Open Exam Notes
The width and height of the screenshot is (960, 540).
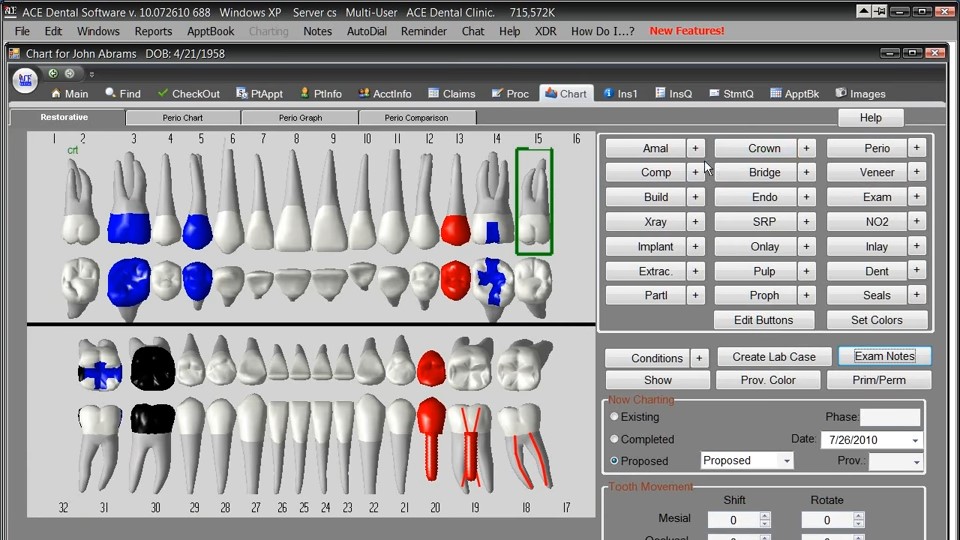[885, 356]
